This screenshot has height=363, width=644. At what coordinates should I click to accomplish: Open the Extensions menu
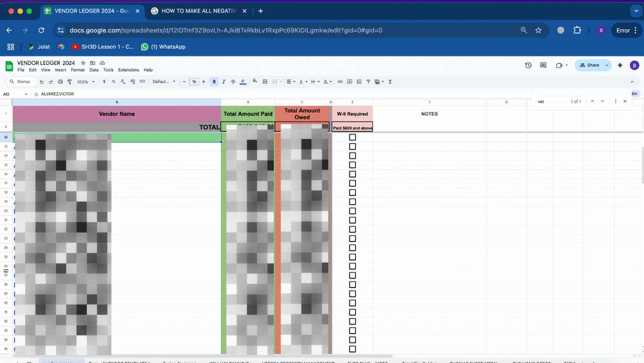[x=128, y=70]
